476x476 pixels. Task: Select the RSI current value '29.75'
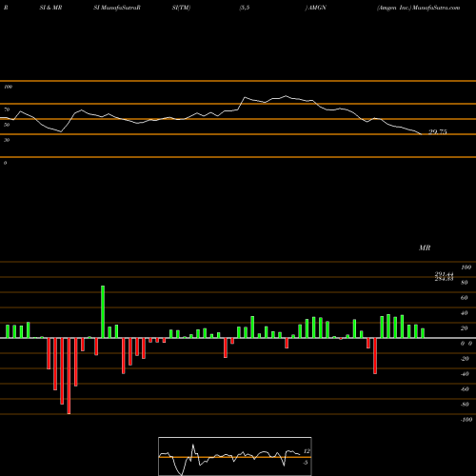pos(438,132)
